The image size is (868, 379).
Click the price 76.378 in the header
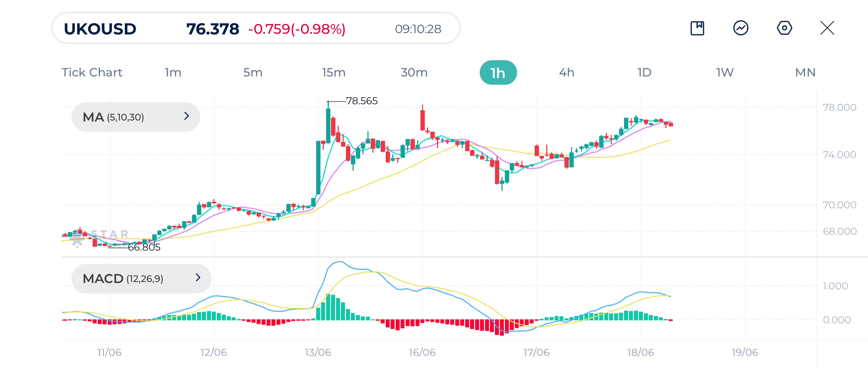[213, 29]
